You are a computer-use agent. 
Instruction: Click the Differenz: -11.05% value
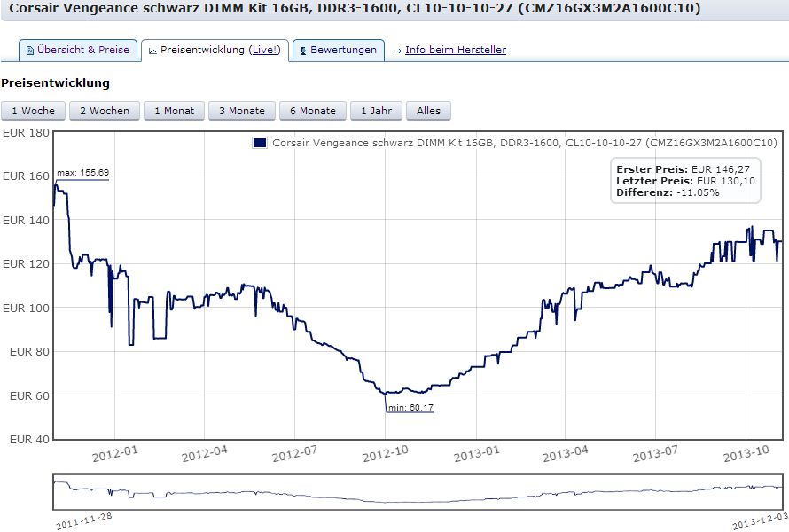(x=668, y=192)
